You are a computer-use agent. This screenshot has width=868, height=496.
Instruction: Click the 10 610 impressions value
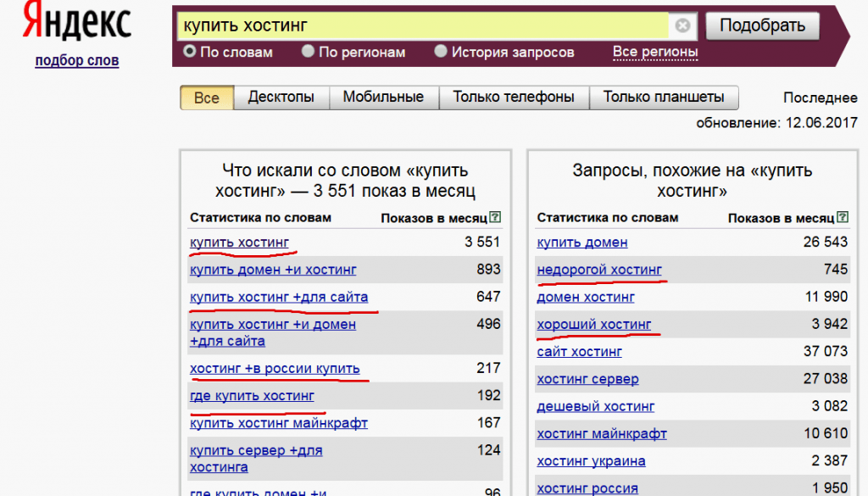(826, 433)
